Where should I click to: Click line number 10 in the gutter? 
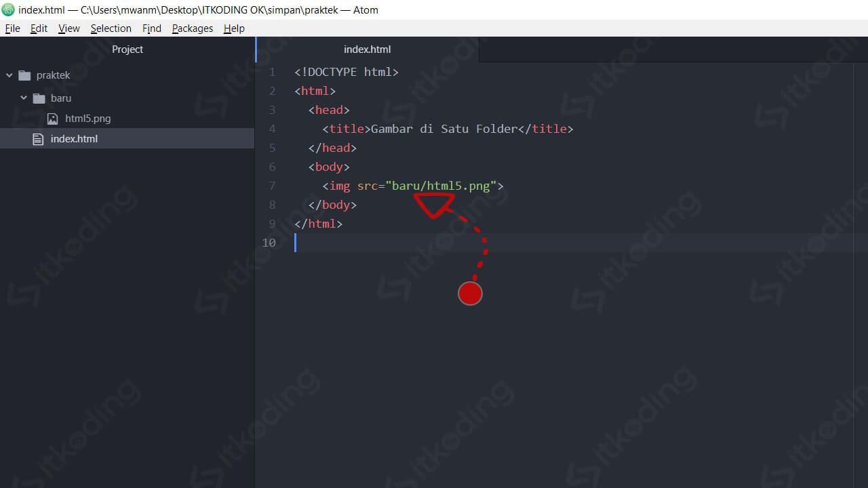[x=269, y=243]
